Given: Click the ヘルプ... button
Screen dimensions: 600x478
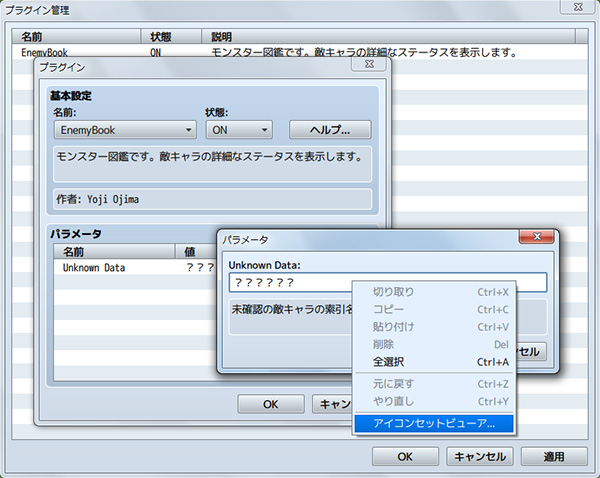Looking at the screenshot, I should [x=330, y=130].
